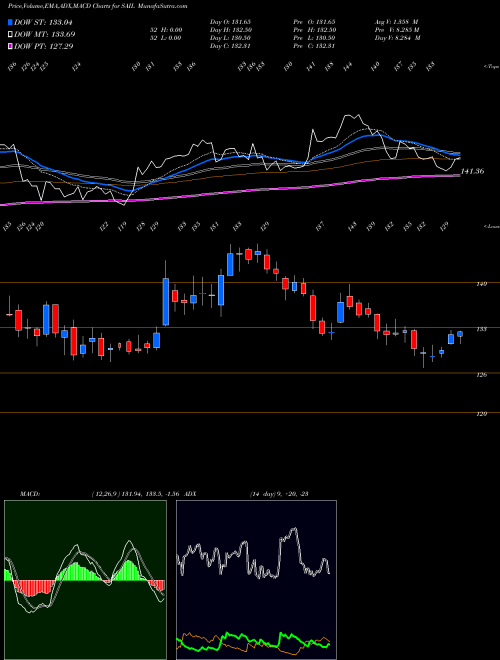Select the DOW PT: 127.29 value

pyautogui.click(x=43, y=46)
